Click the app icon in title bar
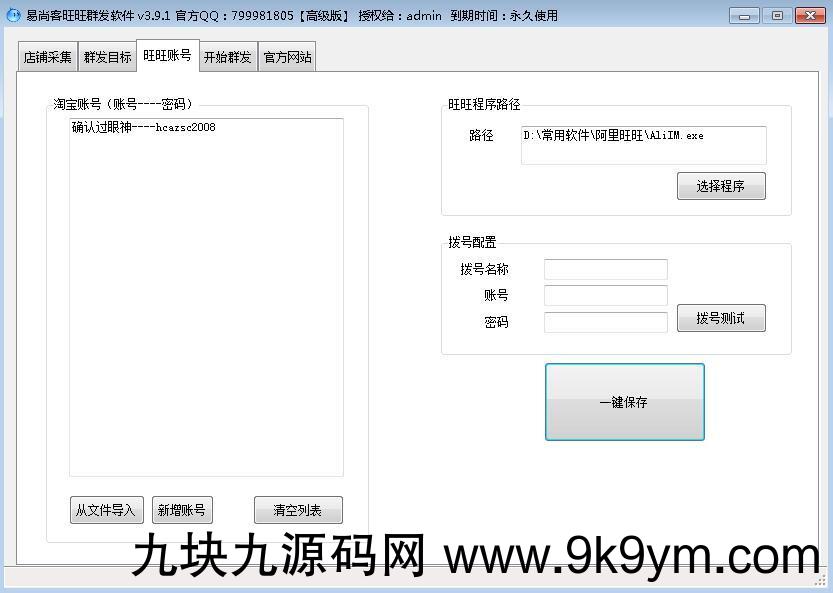Image resolution: width=833 pixels, height=593 pixels. [x=13, y=15]
